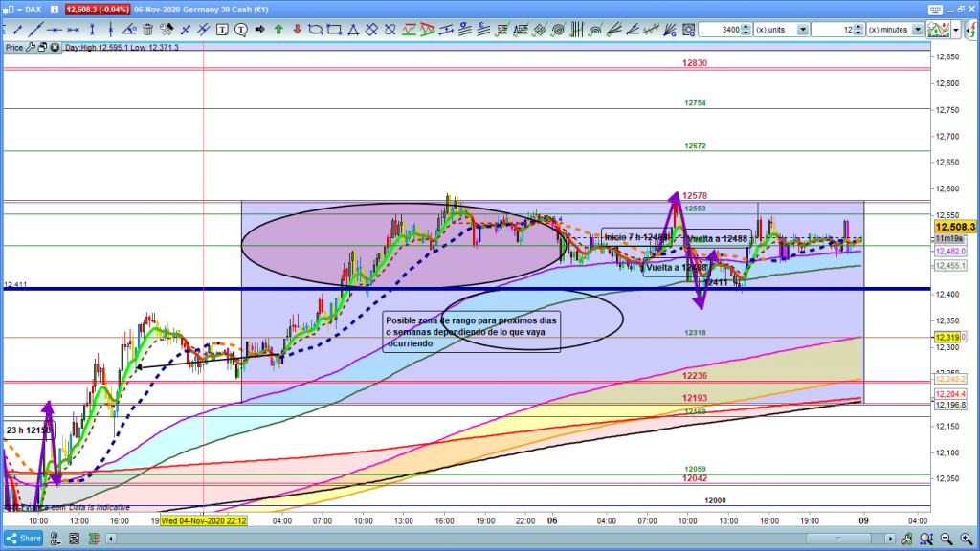Select the boxed text annotation tool
The image size is (980, 551).
223,29
